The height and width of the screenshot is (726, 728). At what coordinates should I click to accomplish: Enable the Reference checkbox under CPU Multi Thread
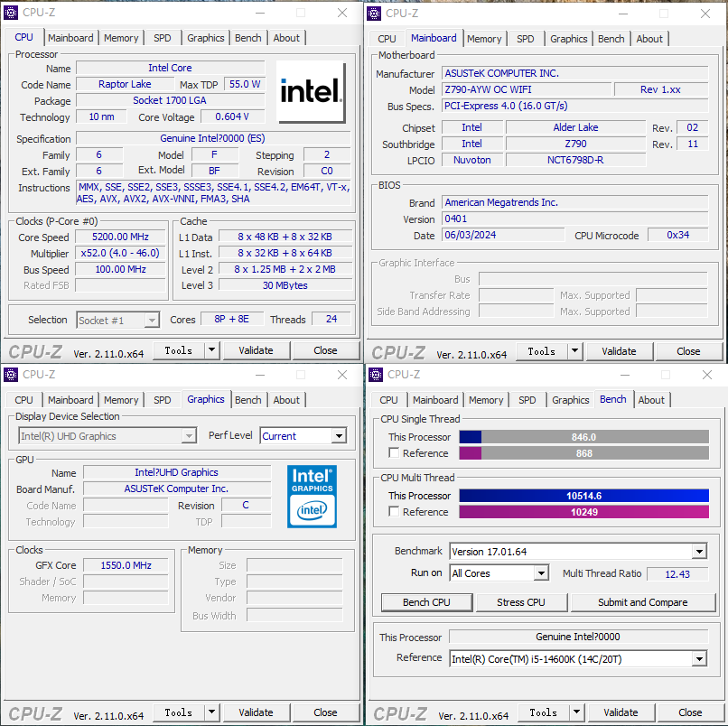(394, 512)
